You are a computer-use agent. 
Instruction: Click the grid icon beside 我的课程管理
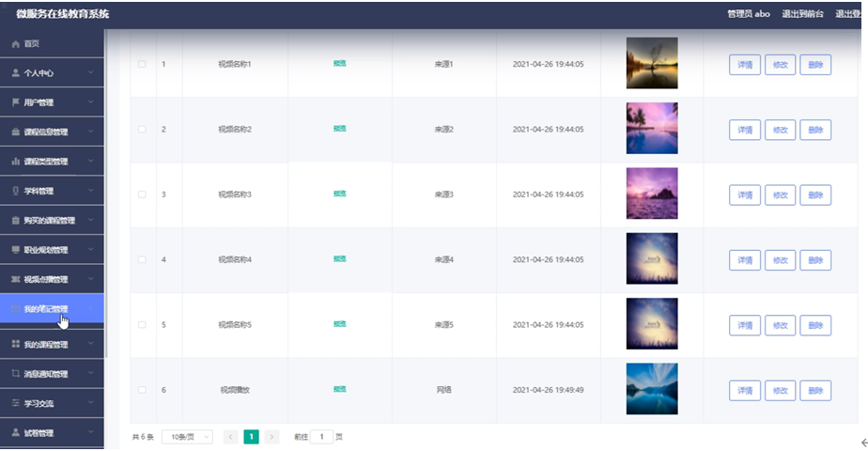click(15, 344)
